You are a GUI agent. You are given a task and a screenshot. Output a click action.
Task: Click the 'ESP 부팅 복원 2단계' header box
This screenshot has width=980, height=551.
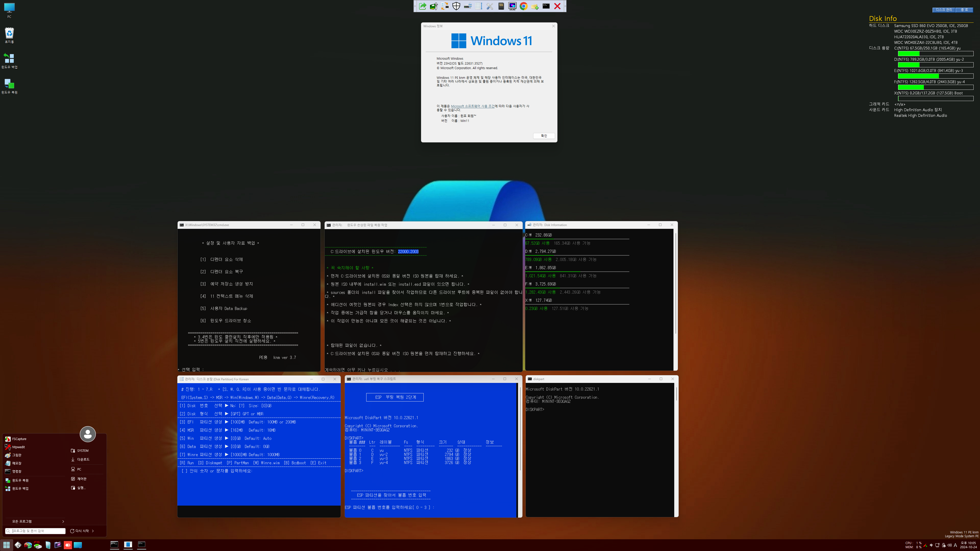(395, 397)
